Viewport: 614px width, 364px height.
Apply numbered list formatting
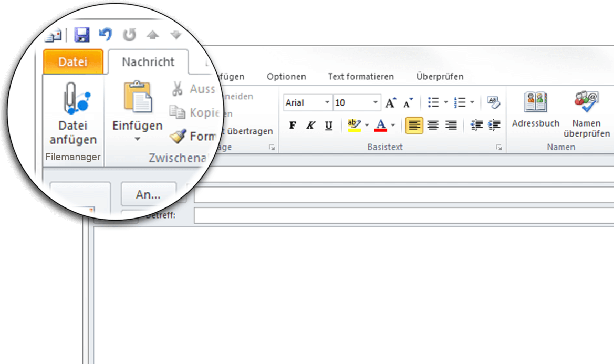460,102
